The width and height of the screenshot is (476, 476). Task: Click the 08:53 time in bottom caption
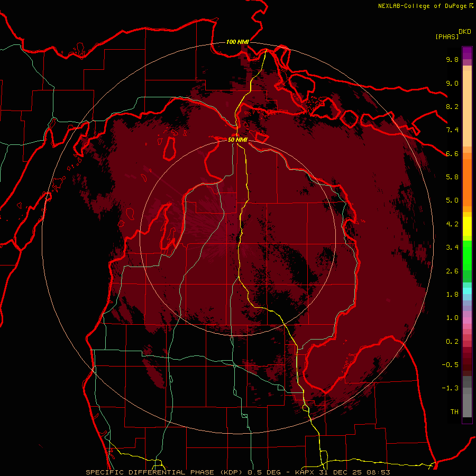(x=377, y=472)
